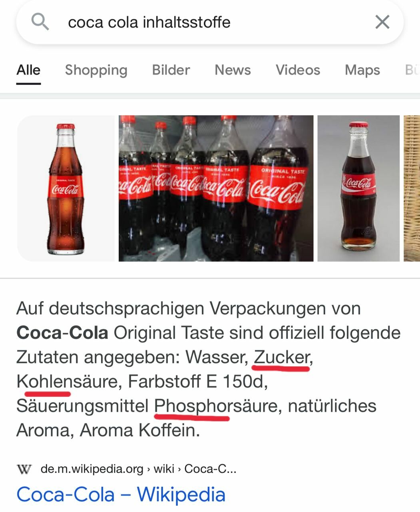Tap the partially visible tab after Maps
Viewport: 420px width, 512px height.
tap(412, 70)
